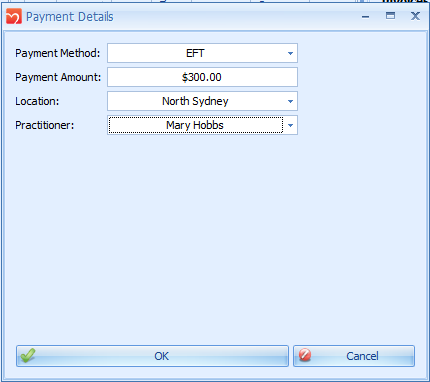Click the Payment Details title text
The image size is (430, 382).
(x=70, y=17)
